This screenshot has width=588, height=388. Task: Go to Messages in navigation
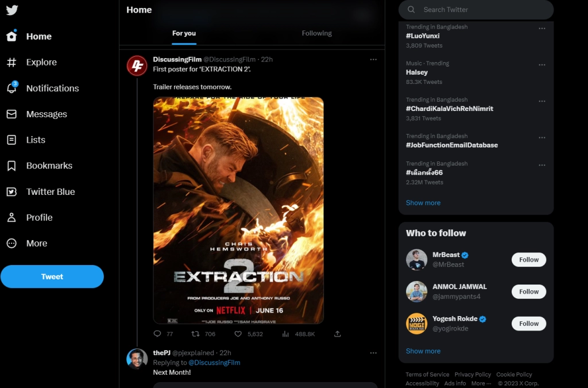[47, 114]
